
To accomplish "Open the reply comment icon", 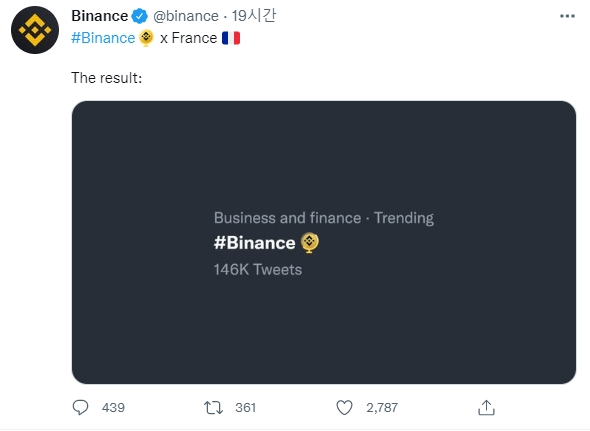I will coord(80,407).
